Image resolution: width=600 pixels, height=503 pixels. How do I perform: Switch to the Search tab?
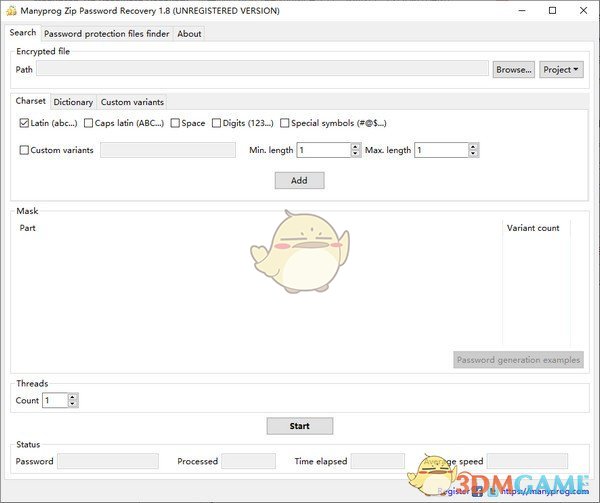tap(23, 33)
